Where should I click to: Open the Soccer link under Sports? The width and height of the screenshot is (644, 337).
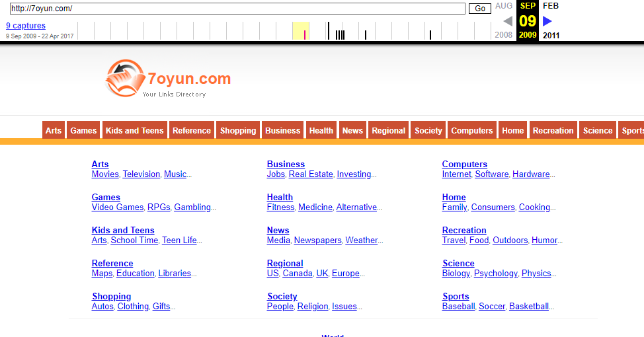tap(492, 306)
